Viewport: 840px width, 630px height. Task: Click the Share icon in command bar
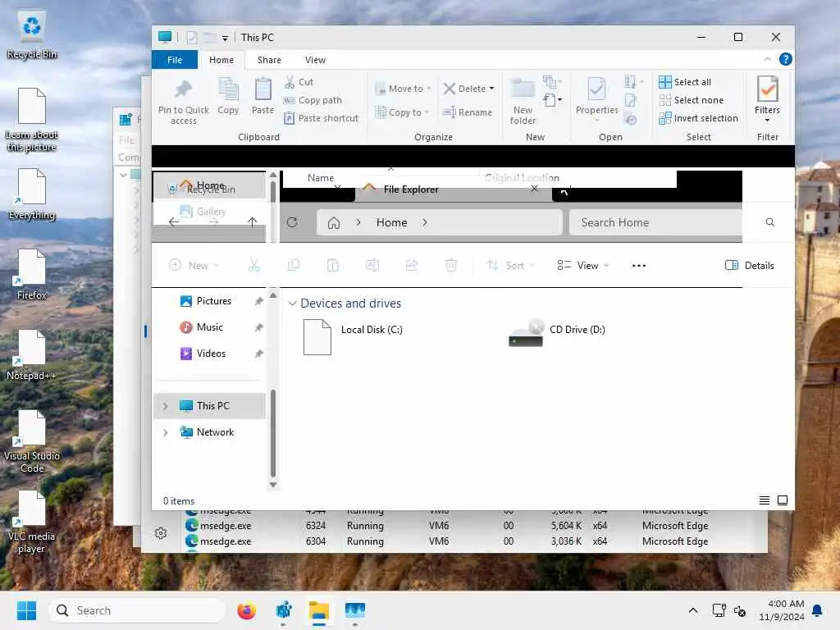(x=412, y=265)
